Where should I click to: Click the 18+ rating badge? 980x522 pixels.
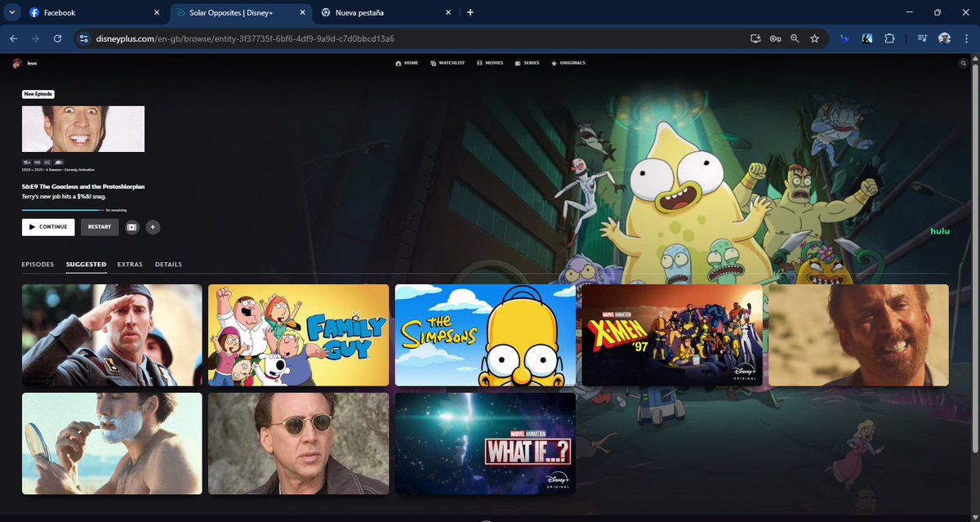(x=27, y=163)
